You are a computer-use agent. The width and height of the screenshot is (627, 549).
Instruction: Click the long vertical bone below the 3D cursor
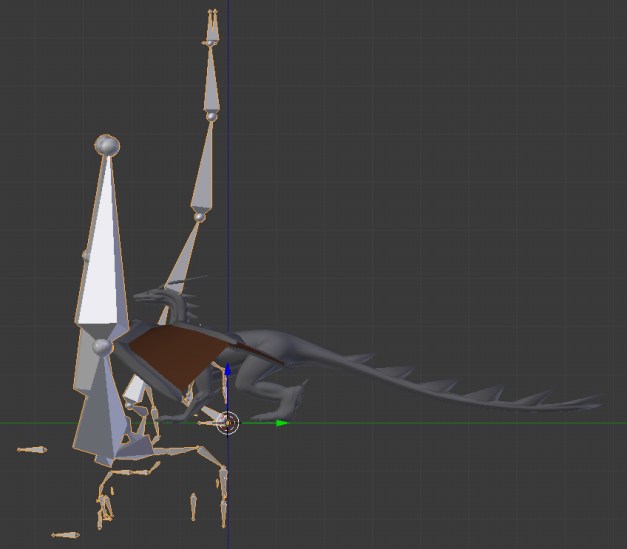tap(223, 495)
